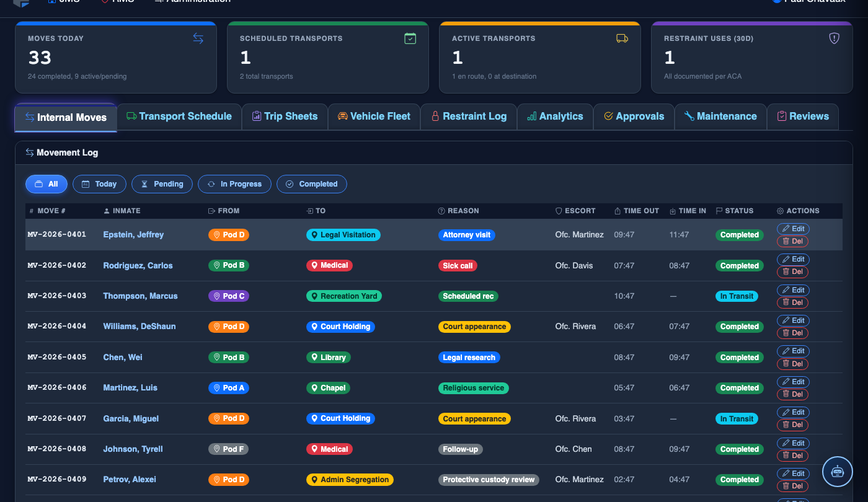Filter movement log by Pending
Screen dimensions: 868x502
[162, 184]
